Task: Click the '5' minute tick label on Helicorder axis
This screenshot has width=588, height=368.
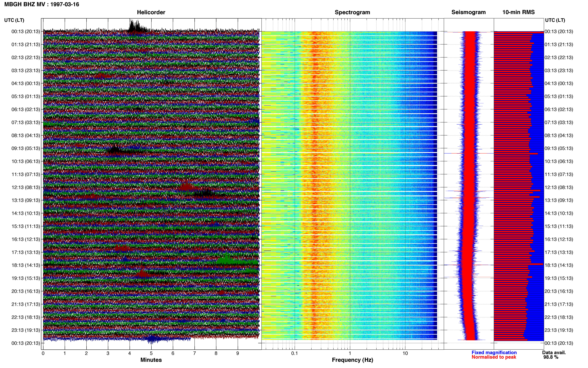Action: 151,353
